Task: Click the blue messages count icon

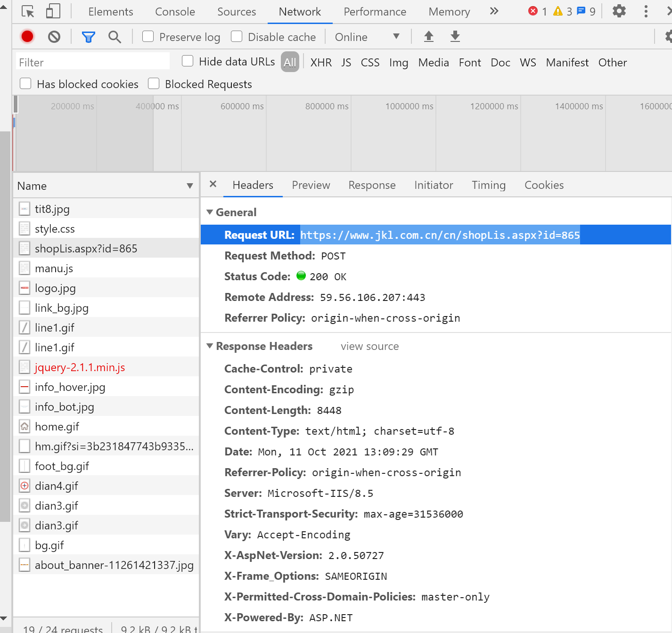Action: click(x=582, y=11)
